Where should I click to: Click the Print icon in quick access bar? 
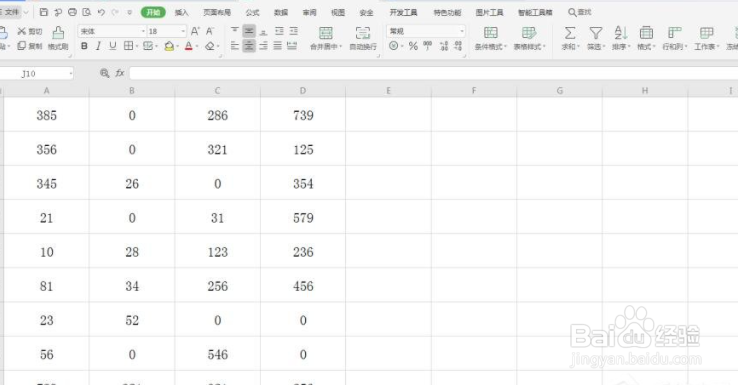tap(72, 12)
